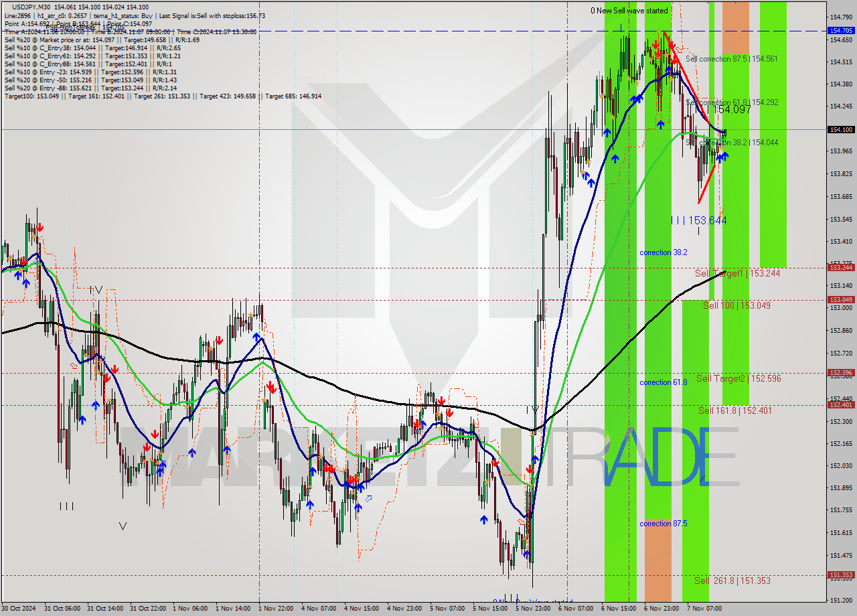Click the '7 Nov 07:00' time axis label
The height and width of the screenshot is (616, 857).
[x=704, y=609]
